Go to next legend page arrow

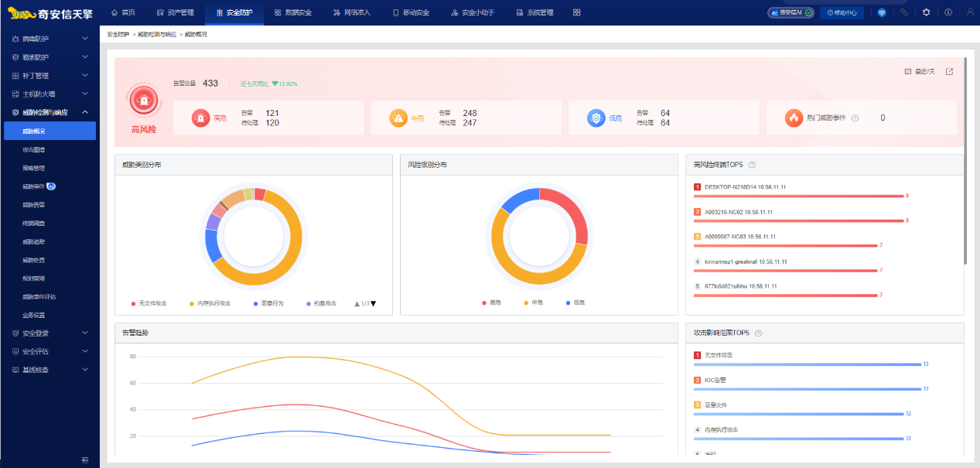374,303
